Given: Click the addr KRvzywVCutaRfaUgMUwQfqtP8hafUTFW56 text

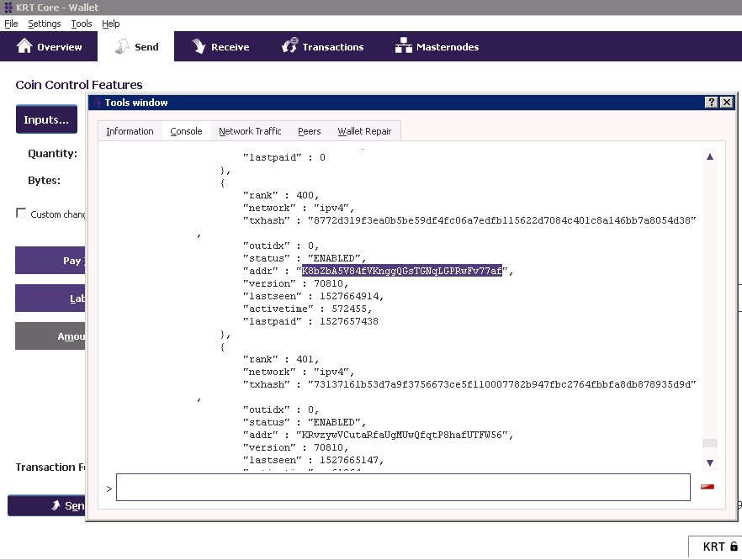Looking at the screenshot, I should coord(402,435).
